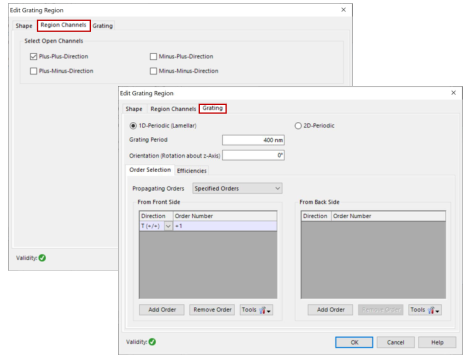Click Direction column header in Back Side table
Screen dimensions: 467x360
(316, 216)
